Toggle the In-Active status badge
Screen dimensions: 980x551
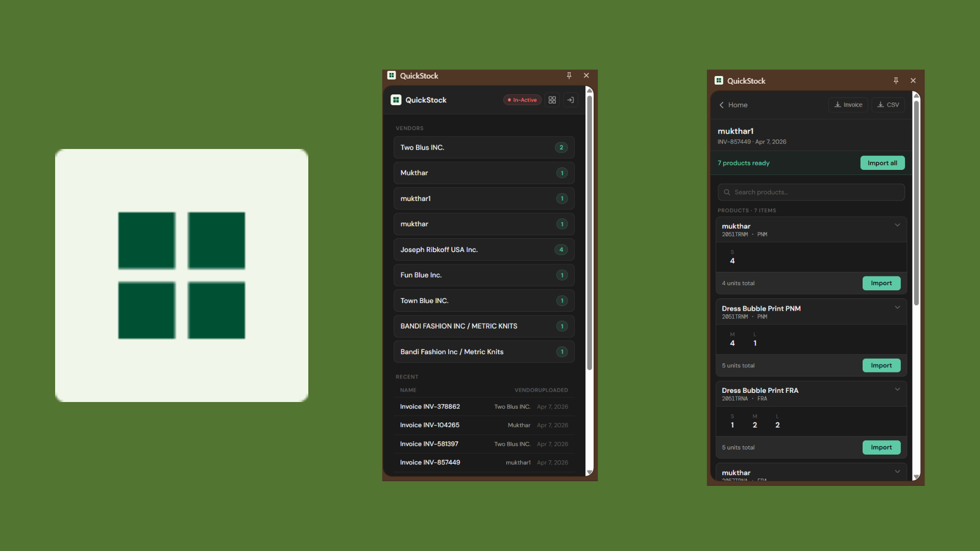(522, 100)
